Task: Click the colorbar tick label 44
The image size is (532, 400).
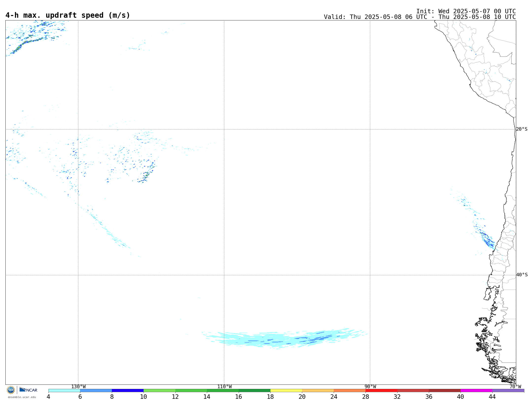Action: tap(492, 397)
